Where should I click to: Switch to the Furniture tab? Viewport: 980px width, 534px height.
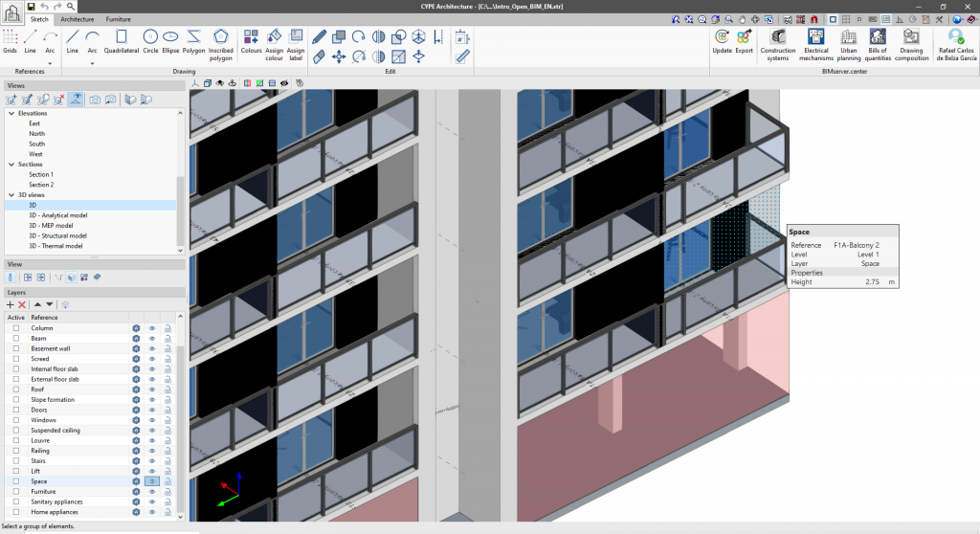[x=119, y=18]
